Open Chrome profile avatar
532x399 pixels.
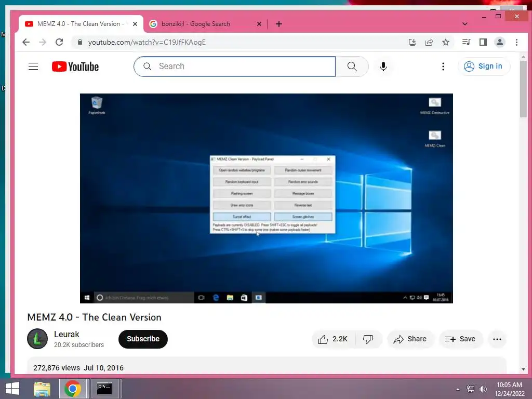click(500, 42)
